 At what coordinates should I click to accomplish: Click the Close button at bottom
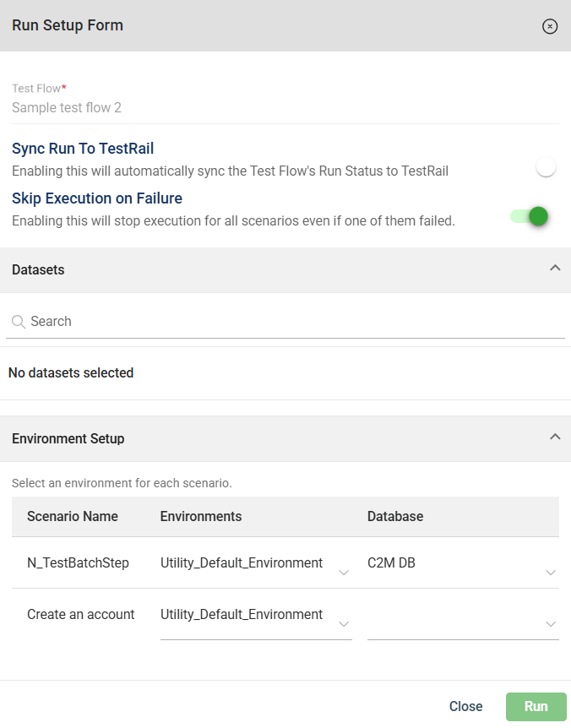click(x=465, y=706)
